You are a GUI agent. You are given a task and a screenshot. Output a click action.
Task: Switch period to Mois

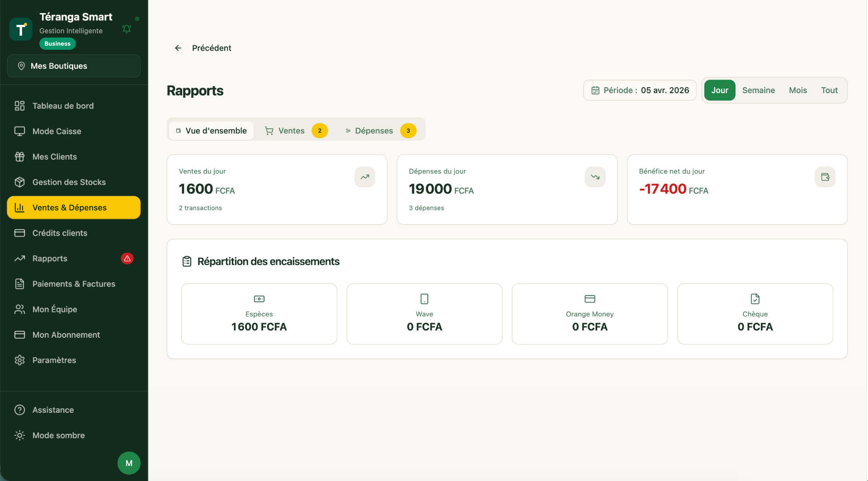798,90
